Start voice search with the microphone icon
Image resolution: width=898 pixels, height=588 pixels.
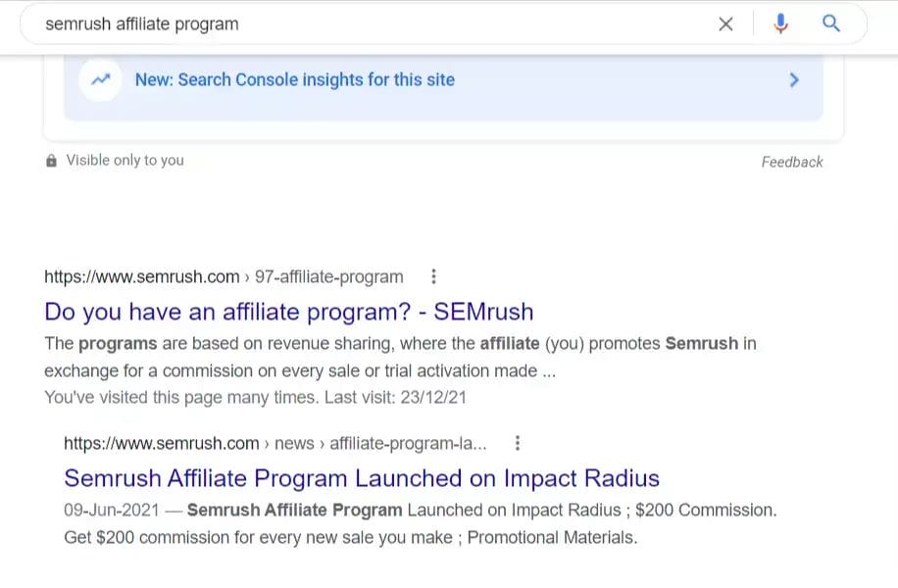pos(780,24)
